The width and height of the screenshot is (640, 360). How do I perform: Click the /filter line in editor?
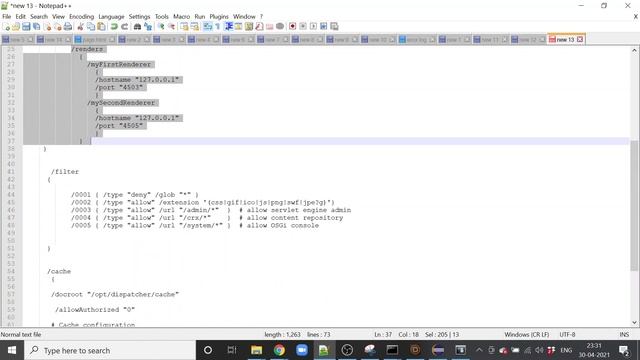[x=65, y=172]
